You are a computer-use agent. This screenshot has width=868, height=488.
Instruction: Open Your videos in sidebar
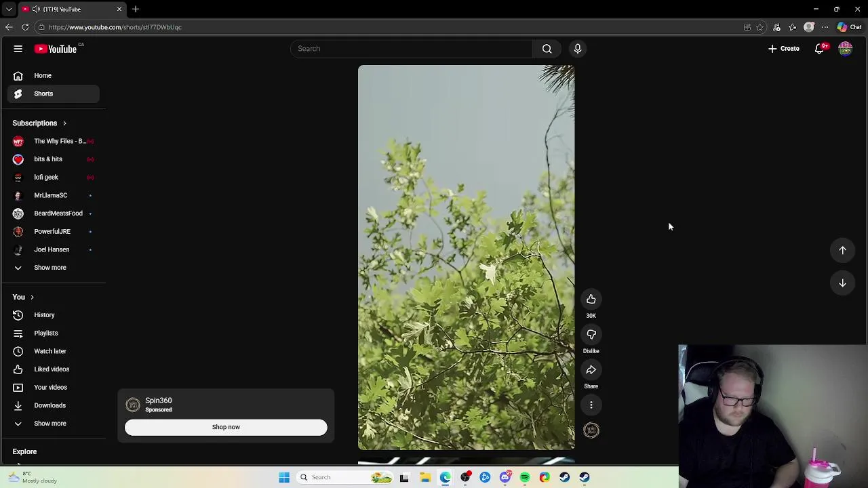click(x=54, y=387)
